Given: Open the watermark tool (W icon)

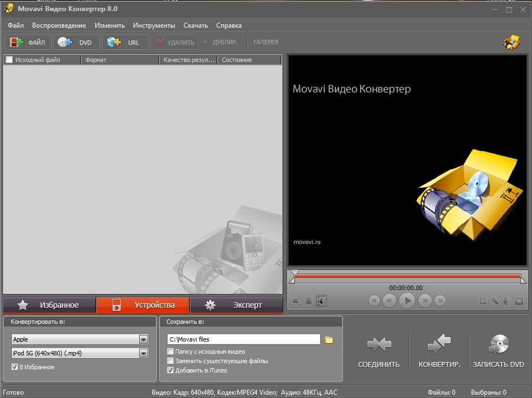Looking at the screenshot, I should [x=519, y=301].
